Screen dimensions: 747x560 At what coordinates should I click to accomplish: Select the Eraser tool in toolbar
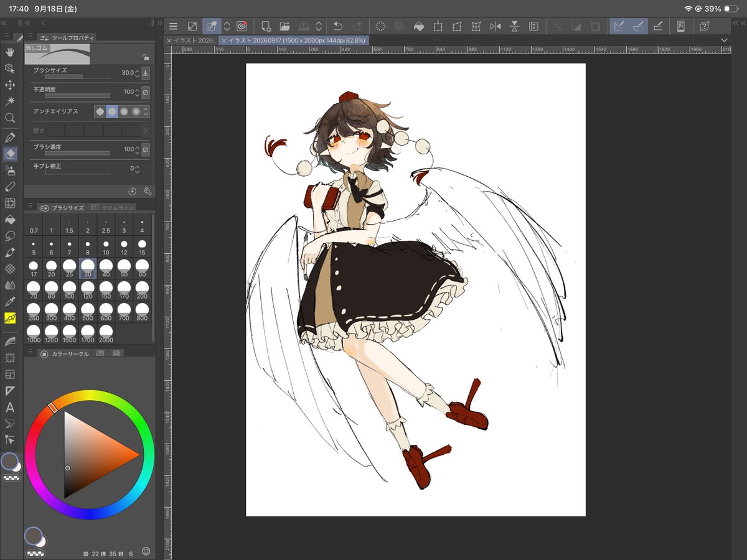[10, 154]
